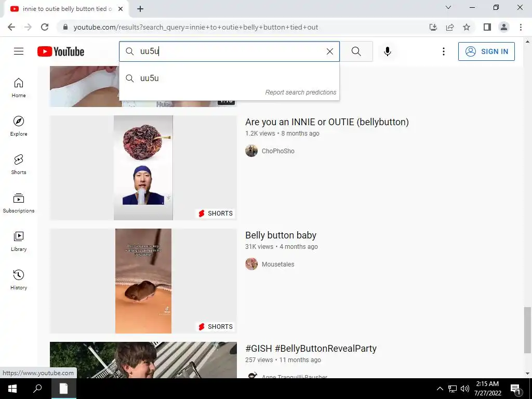Screen dimensions: 532x399
Task: Open Shorts in the sidebar
Action: [x=19, y=165]
